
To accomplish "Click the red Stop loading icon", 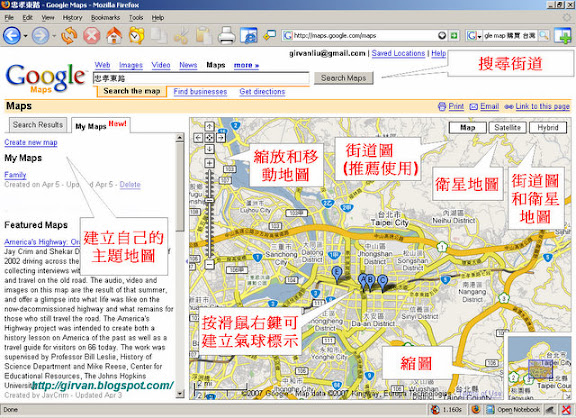I will (91, 36).
